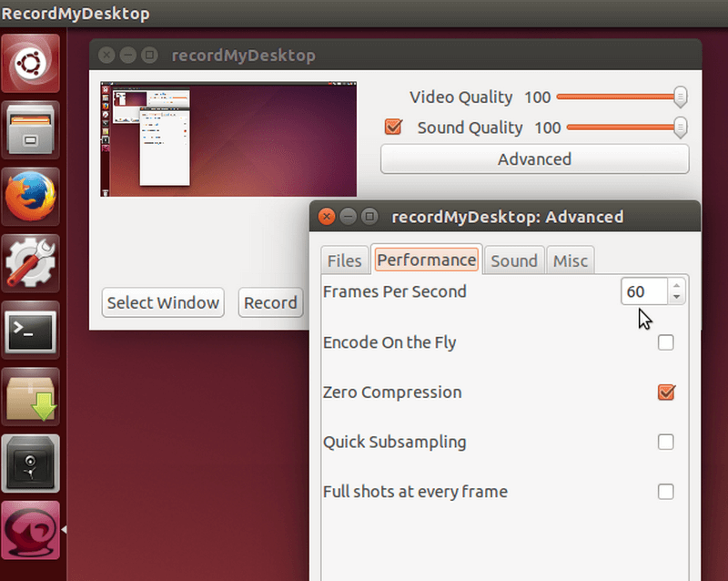Switch to the Files tab
Viewport: 728px width, 581px height.
tap(345, 260)
